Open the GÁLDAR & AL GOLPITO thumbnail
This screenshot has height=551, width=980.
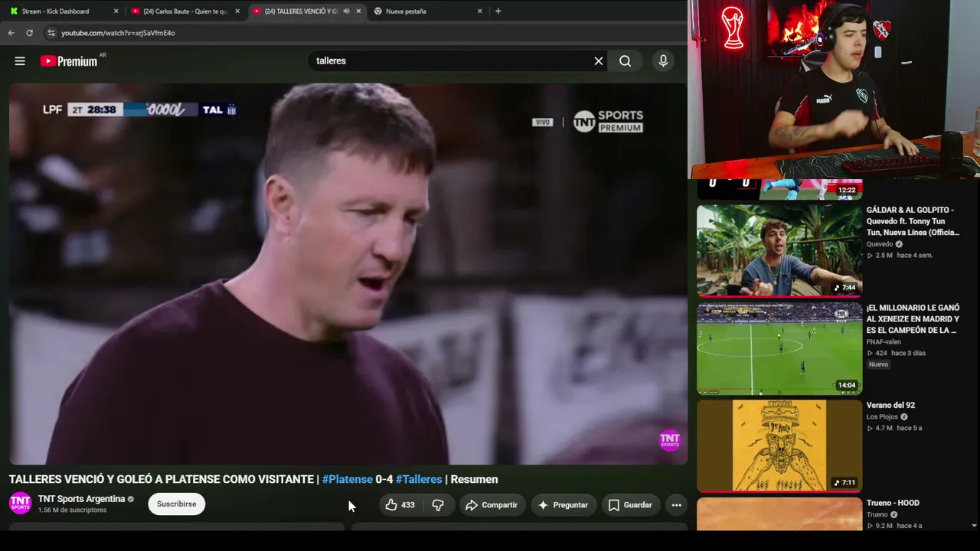[x=779, y=250]
